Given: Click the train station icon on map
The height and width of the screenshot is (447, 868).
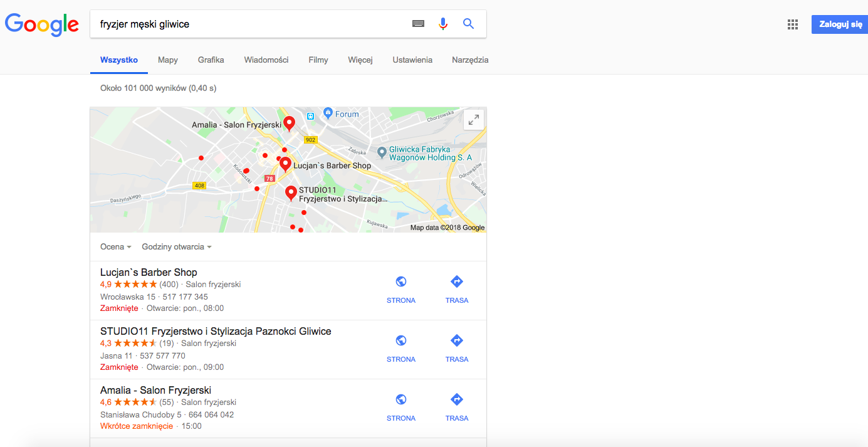Looking at the screenshot, I should tap(310, 116).
